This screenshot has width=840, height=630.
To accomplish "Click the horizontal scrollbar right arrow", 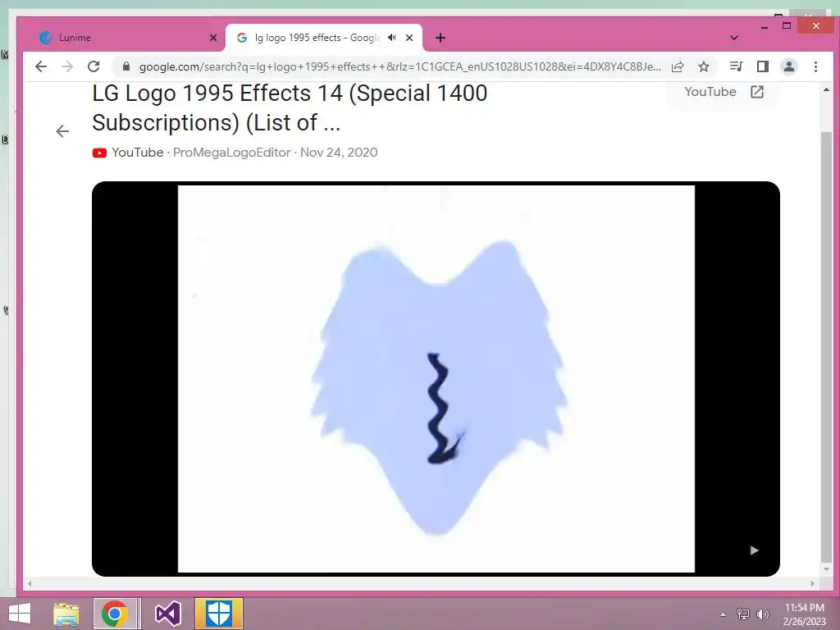I will pyautogui.click(x=813, y=583).
